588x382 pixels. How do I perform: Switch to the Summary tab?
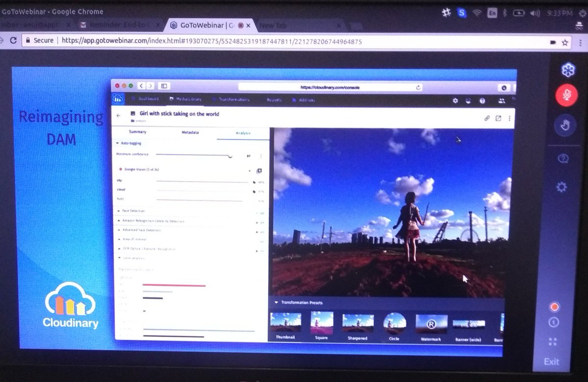click(x=137, y=132)
